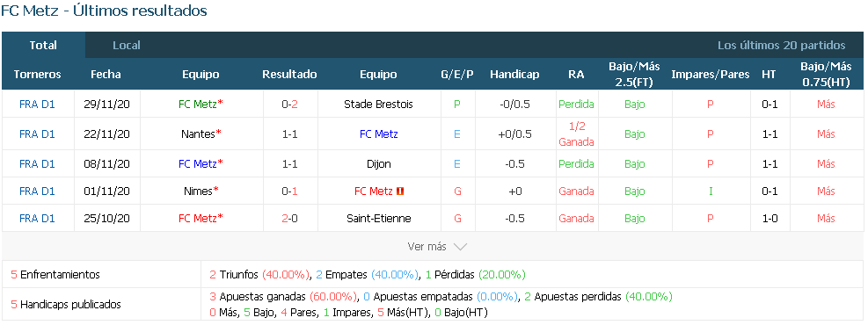
Task: Click FC Metz in the 22/11/20 row
Action: [x=379, y=134]
